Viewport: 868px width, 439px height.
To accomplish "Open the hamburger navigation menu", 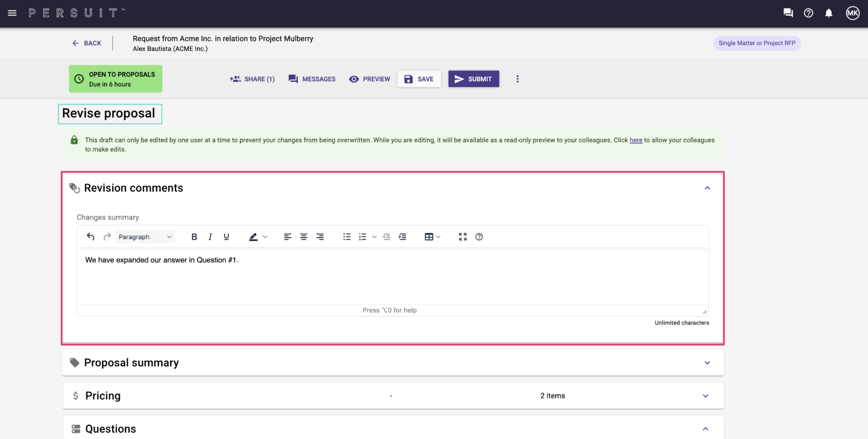I will pos(12,13).
